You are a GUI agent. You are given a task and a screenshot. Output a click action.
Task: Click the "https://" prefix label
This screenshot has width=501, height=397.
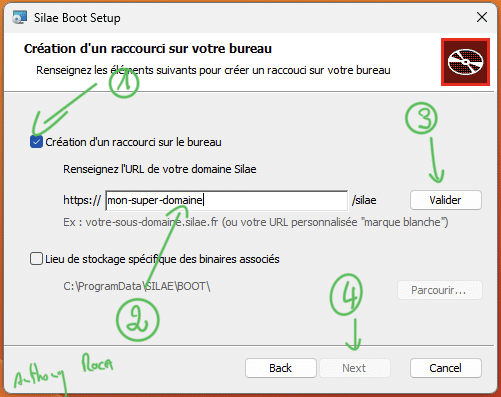coord(82,200)
